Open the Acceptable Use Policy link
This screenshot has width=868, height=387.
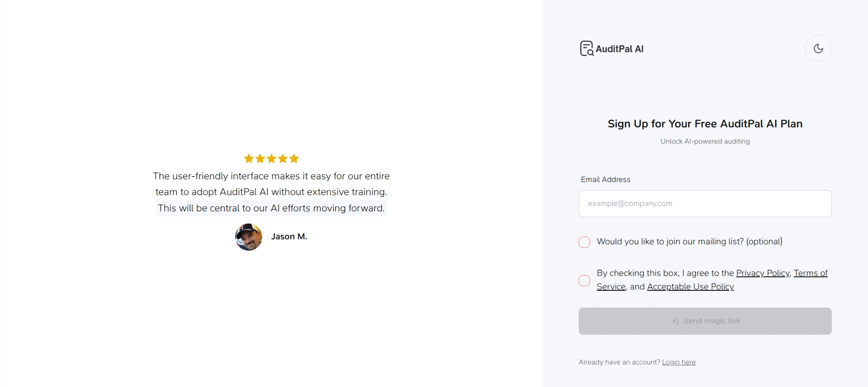coord(690,287)
